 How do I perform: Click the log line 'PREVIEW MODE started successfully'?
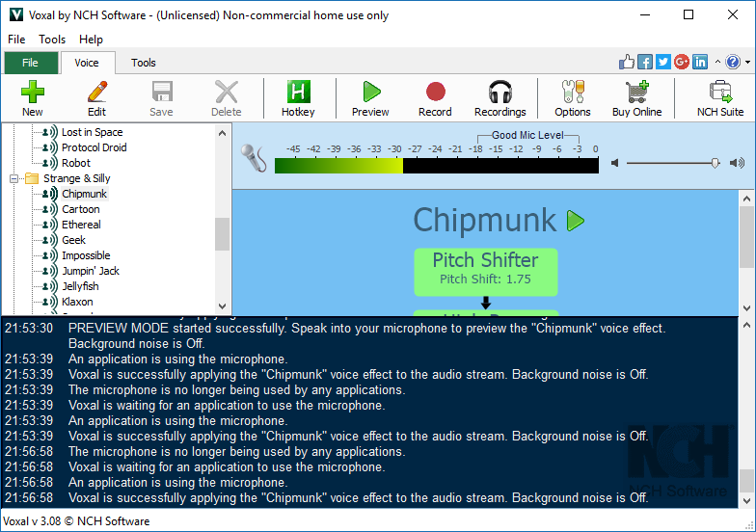366,335
